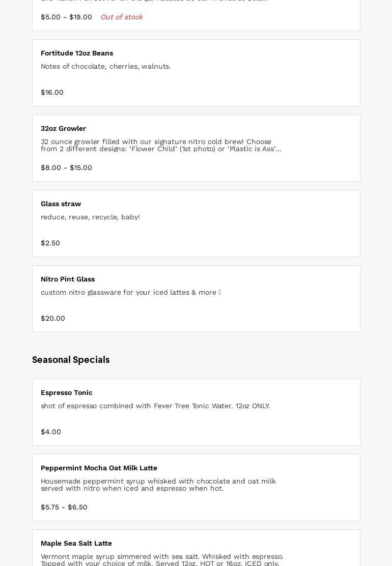Open the Nitro Pint Glass title
This screenshot has height=566, width=392.
[x=68, y=279]
